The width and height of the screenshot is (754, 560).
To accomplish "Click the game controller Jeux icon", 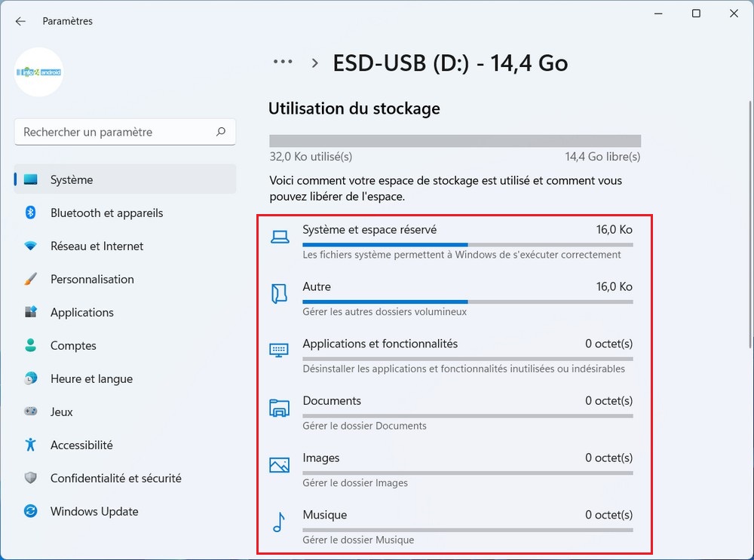I will (30, 412).
